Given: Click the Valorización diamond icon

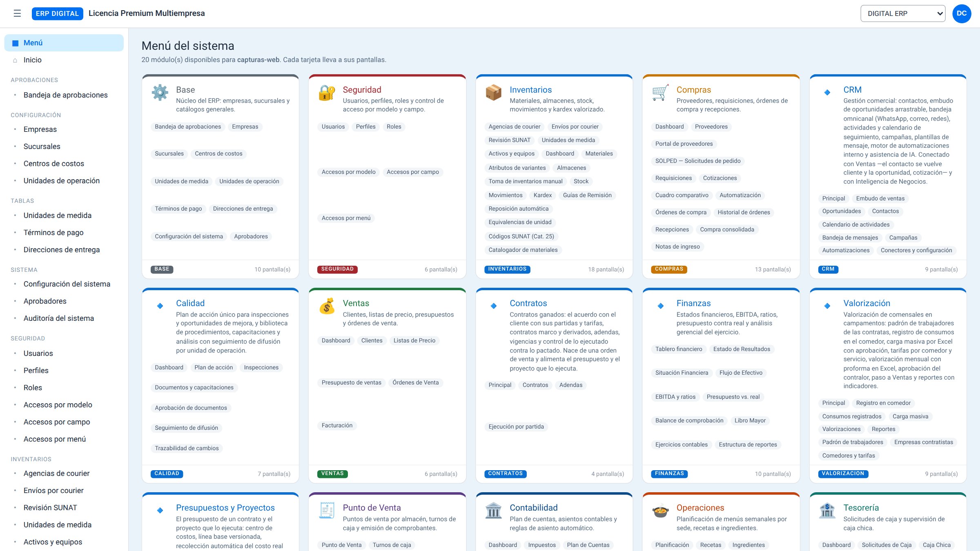Looking at the screenshot, I should [827, 306].
